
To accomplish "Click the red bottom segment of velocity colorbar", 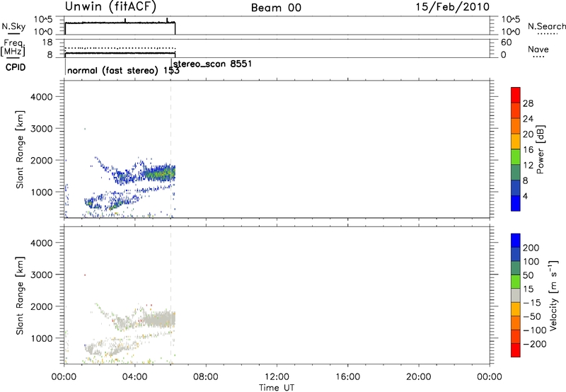I will pyautogui.click(x=516, y=350).
